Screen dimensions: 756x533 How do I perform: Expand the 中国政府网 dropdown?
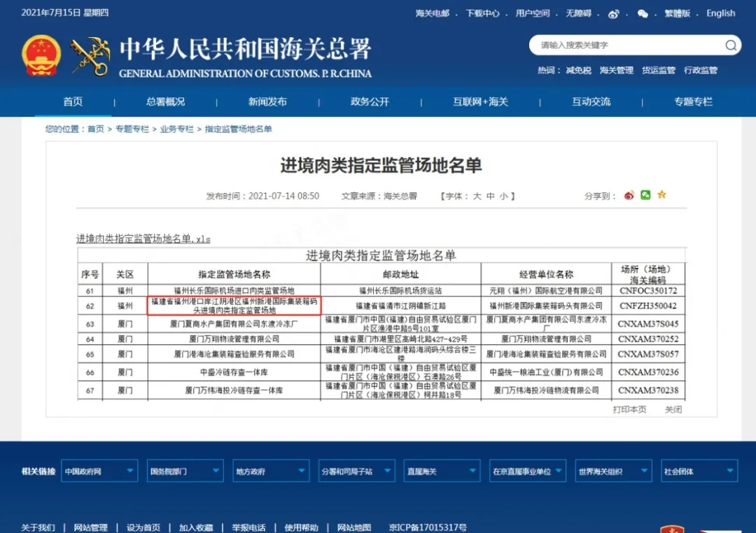tap(99, 471)
